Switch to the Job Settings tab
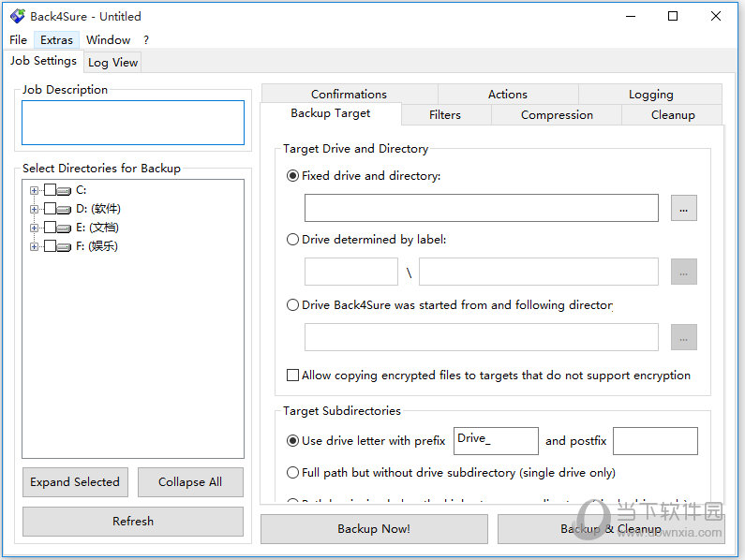Image resolution: width=745 pixels, height=560 pixels. click(43, 61)
